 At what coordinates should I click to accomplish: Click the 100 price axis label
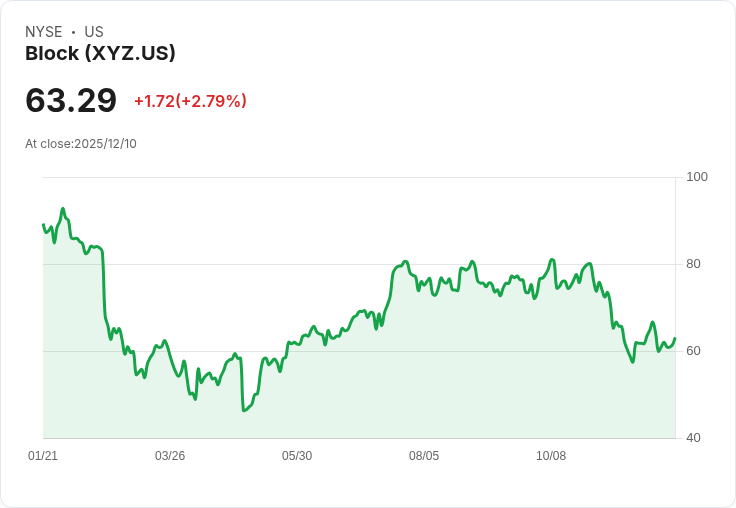(697, 177)
